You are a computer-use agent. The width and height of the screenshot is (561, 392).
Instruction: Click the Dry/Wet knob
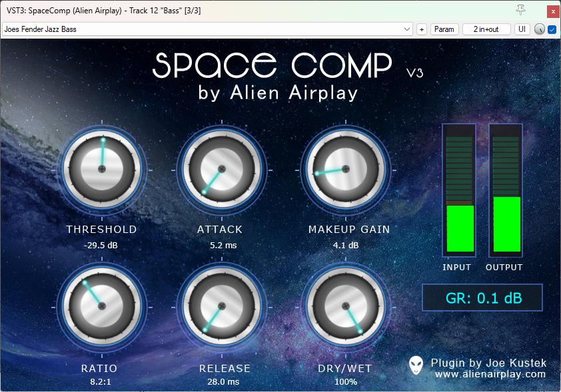coord(344,306)
